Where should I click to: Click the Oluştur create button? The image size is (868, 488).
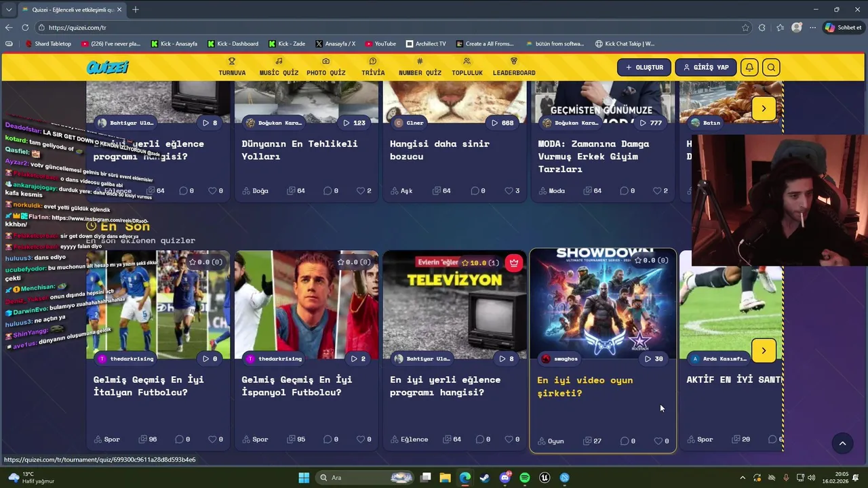click(644, 67)
